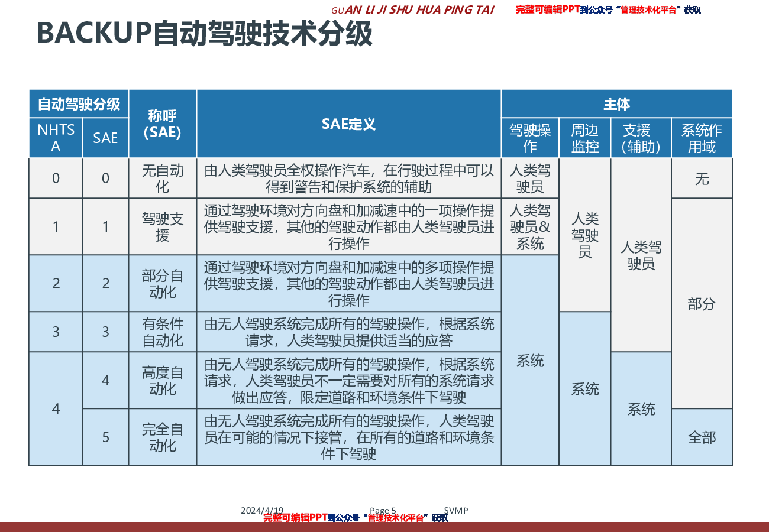769x532 pixels.
Task: Click SAE level 2 cell
Action: pyautogui.click(x=105, y=283)
